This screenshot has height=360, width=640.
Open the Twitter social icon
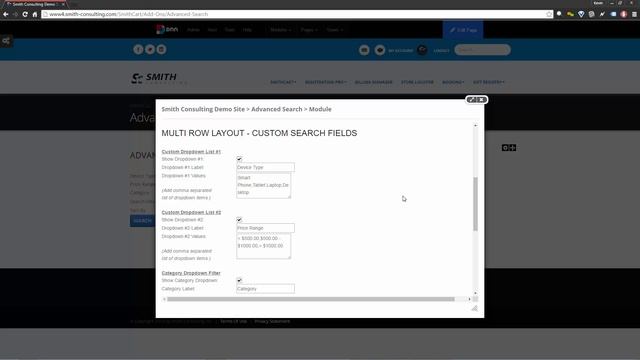pyautogui.click(x=150, y=49)
